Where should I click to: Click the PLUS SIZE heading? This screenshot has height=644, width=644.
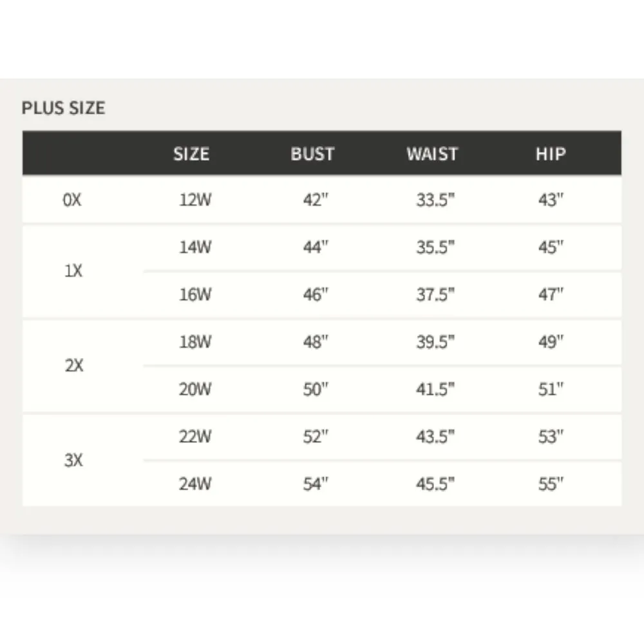coord(63,108)
